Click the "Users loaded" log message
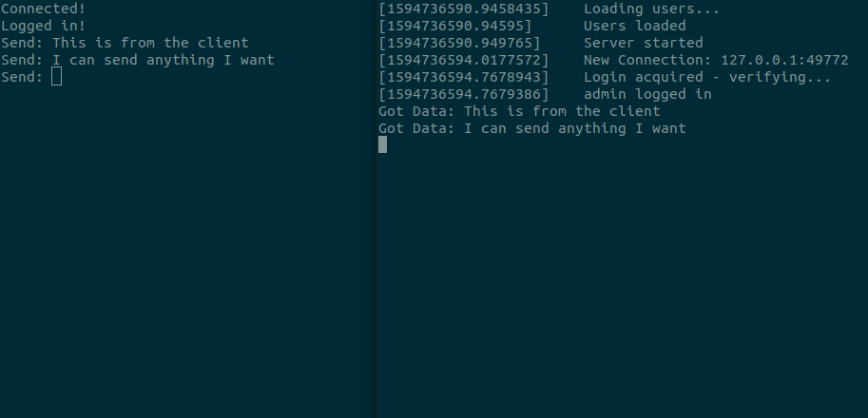The height and width of the screenshot is (418, 868). pos(634,26)
